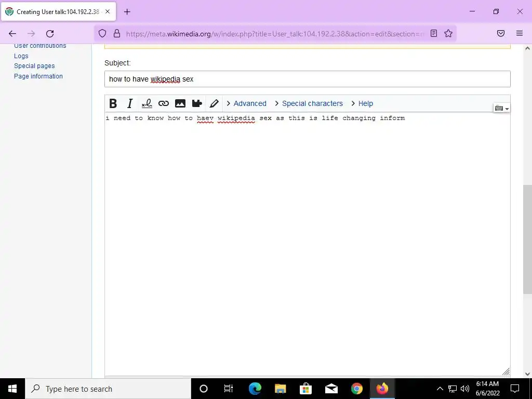This screenshot has width=532, height=399.
Task: Close the Creating User talk tab
Action: point(108,11)
